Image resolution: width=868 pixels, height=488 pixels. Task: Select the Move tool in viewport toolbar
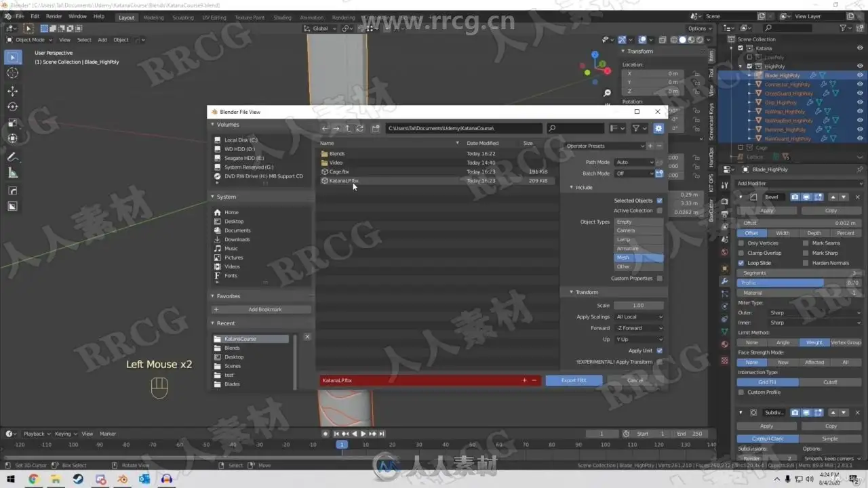(x=13, y=91)
